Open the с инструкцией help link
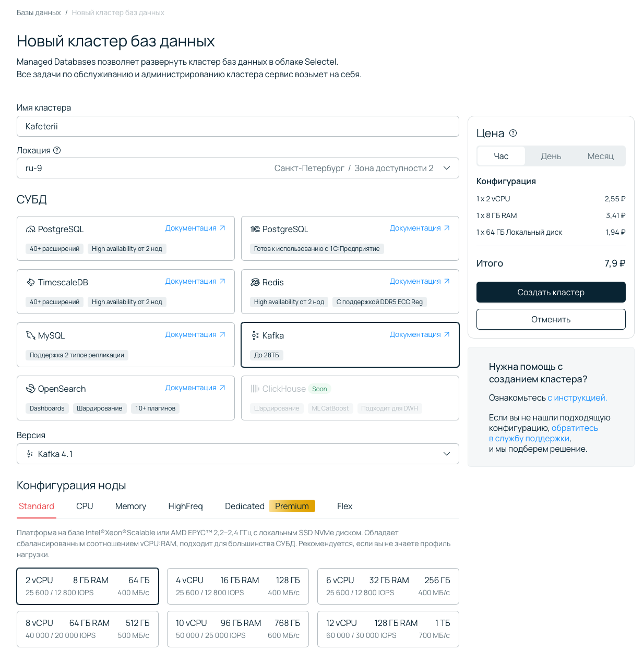The height and width of the screenshot is (651, 644). [x=577, y=397]
